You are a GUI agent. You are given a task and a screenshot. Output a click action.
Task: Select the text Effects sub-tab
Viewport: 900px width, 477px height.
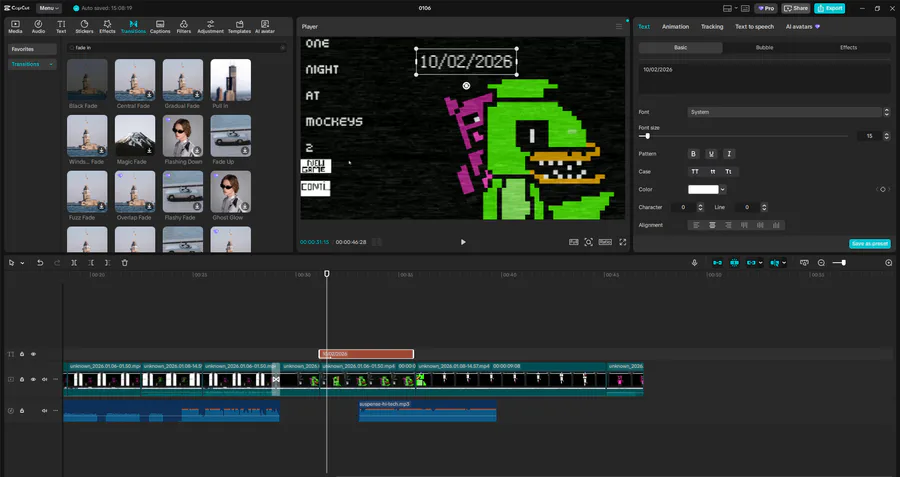(848, 48)
